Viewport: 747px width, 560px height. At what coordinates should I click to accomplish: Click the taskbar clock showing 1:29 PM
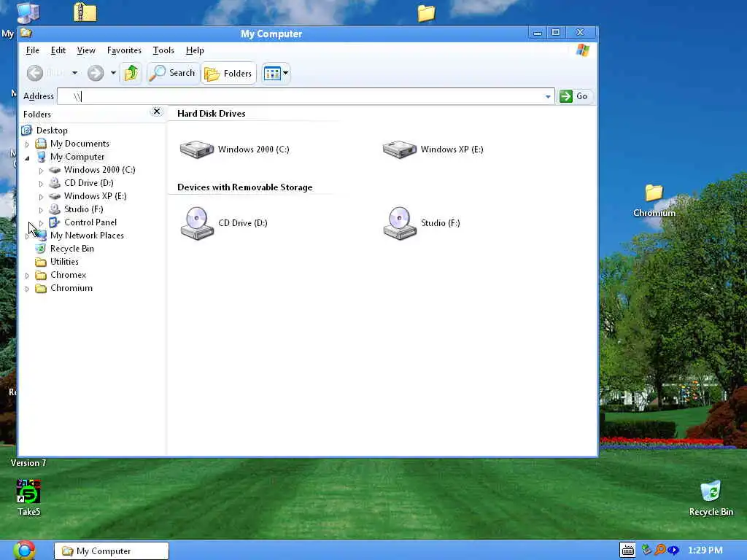pyautogui.click(x=705, y=551)
